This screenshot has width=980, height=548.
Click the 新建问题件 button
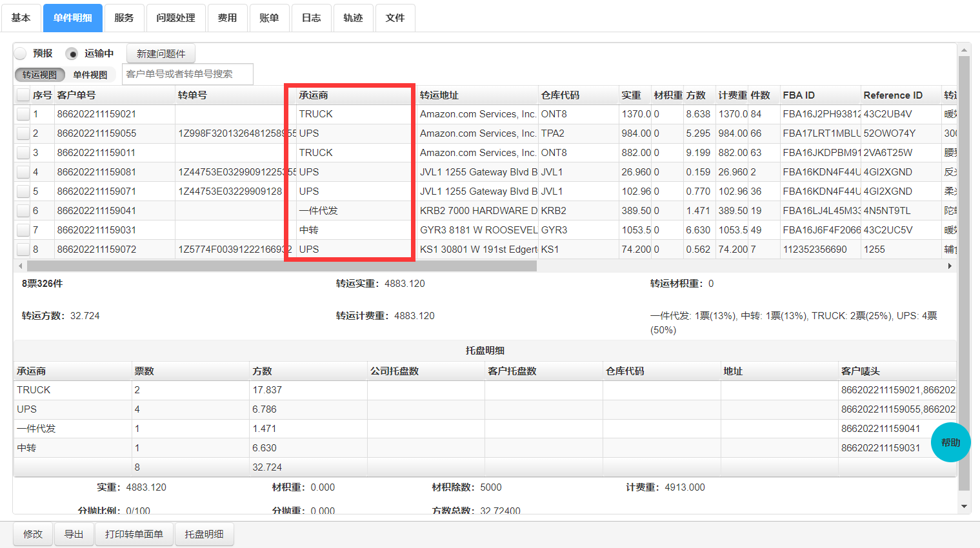point(161,54)
